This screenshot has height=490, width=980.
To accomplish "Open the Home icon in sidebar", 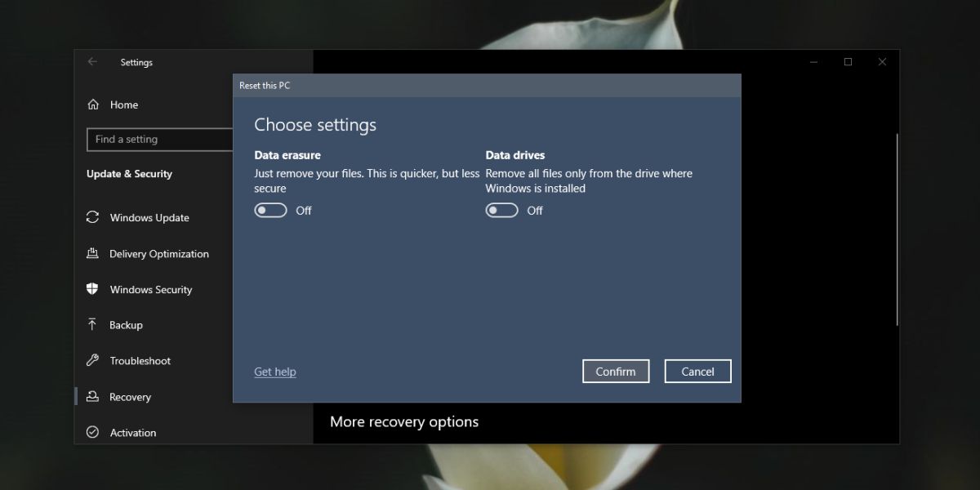I will click(x=94, y=105).
